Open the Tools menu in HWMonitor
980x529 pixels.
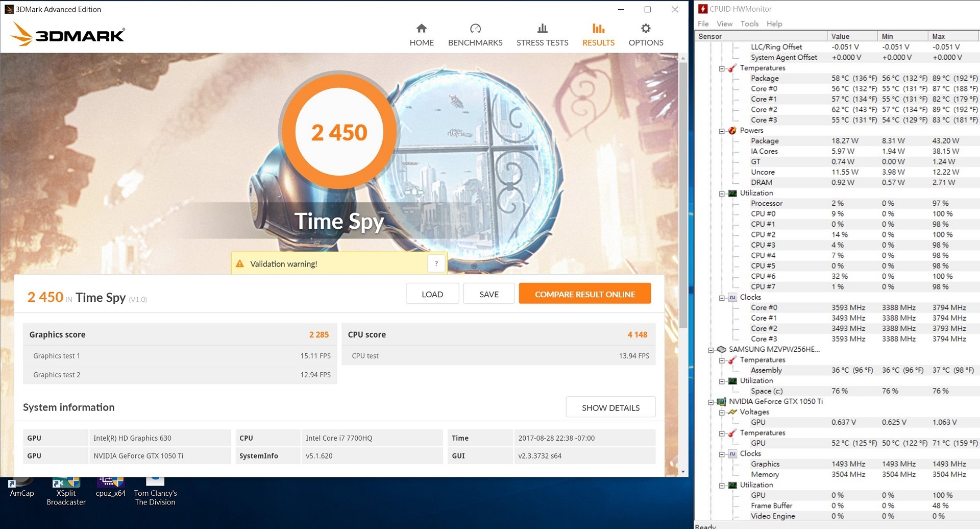coord(749,23)
